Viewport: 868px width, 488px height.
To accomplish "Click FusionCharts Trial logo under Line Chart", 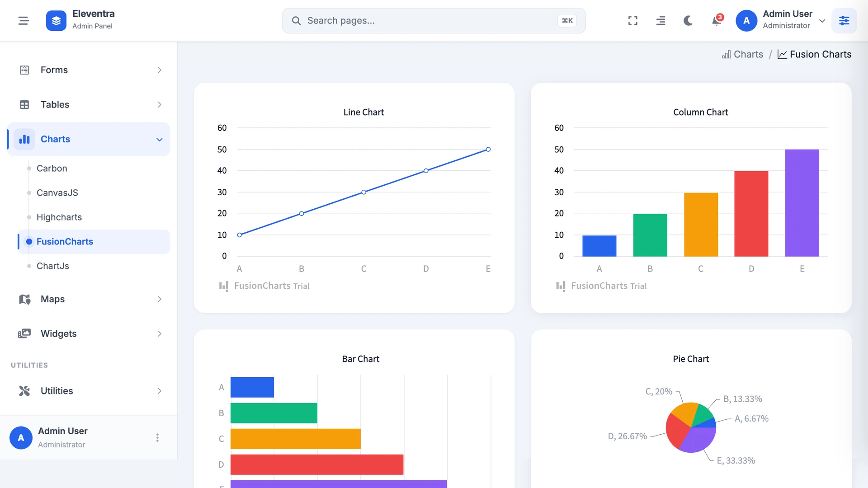I will tap(264, 286).
